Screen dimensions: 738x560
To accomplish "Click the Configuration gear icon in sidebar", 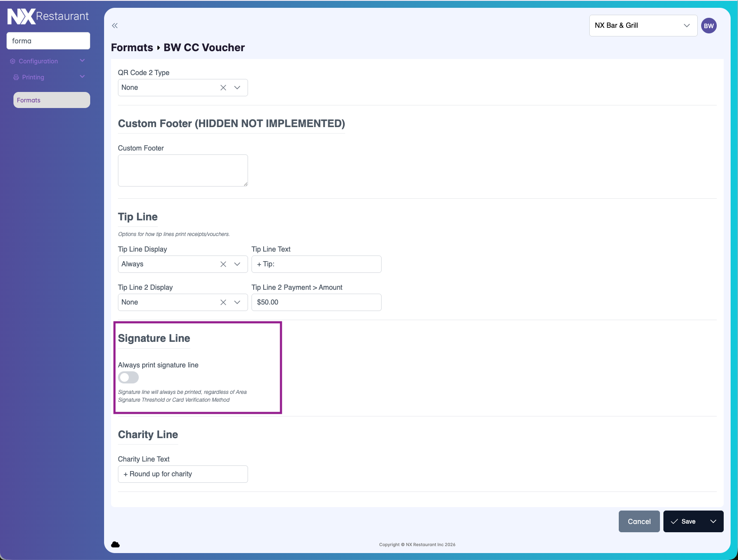I will pos(13,61).
